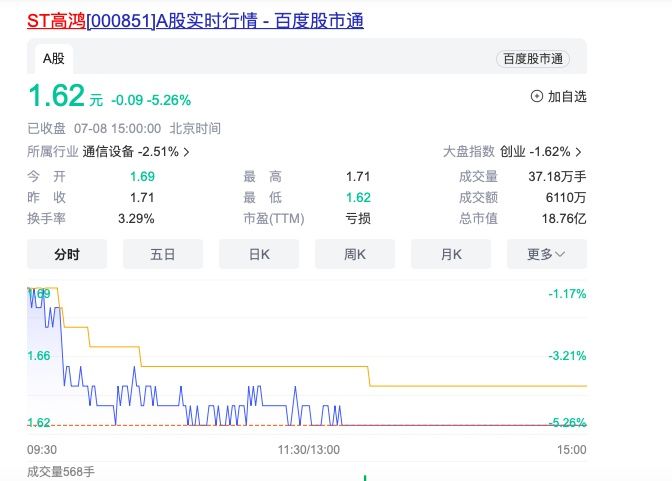672x481 pixels.
Task: Click the yellow average line after 13:00
Action: point(478,386)
